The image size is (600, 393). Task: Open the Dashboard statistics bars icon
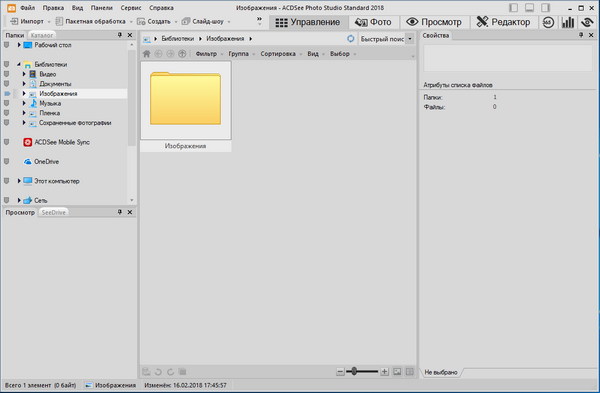point(568,22)
